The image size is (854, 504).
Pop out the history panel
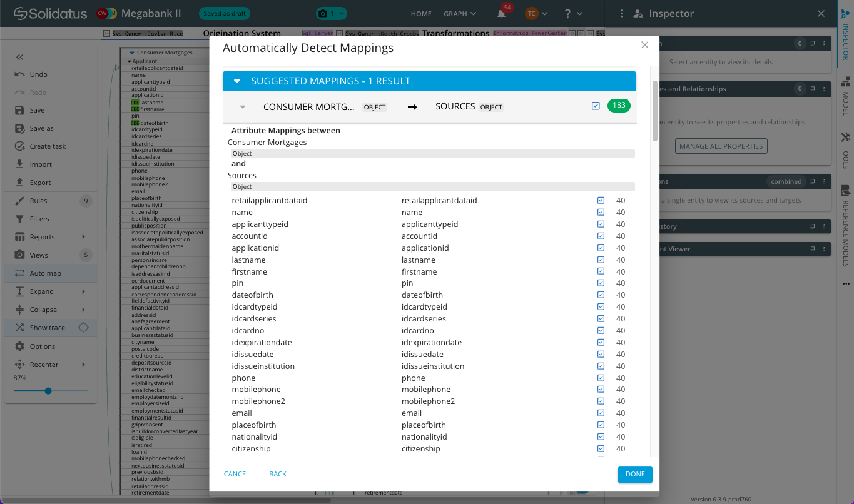click(x=812, y=226)
